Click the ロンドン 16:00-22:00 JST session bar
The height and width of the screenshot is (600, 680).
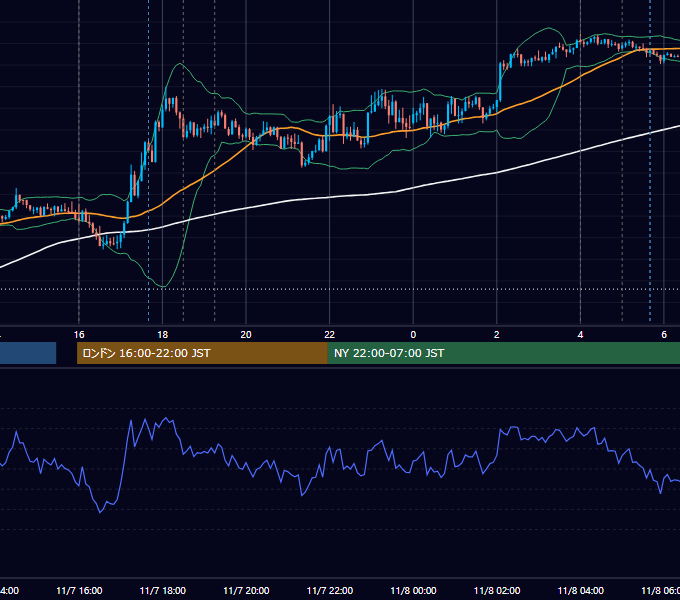point(202,353)
